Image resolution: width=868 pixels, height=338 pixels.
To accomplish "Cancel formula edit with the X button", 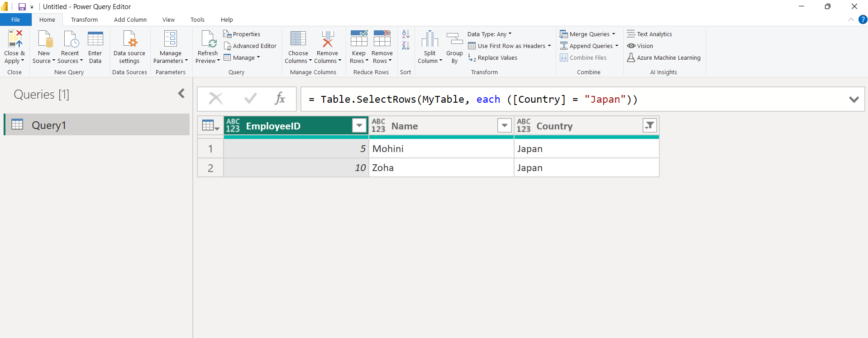I will pyautogui.click(x=216, y=99).
